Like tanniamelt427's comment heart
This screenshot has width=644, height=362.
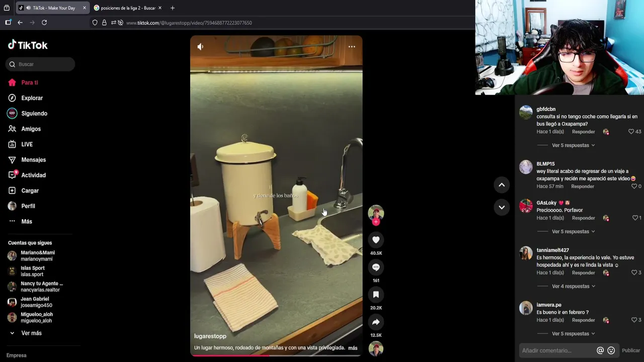pos(634,273)
